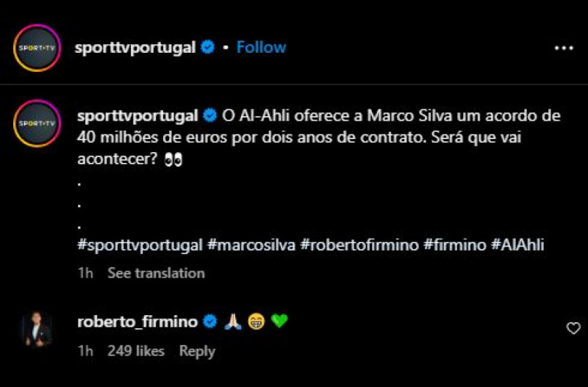The height and width of the screenshot is (387, 588).
Task: Open the three-dot more options menu
Action: point(563,48)
